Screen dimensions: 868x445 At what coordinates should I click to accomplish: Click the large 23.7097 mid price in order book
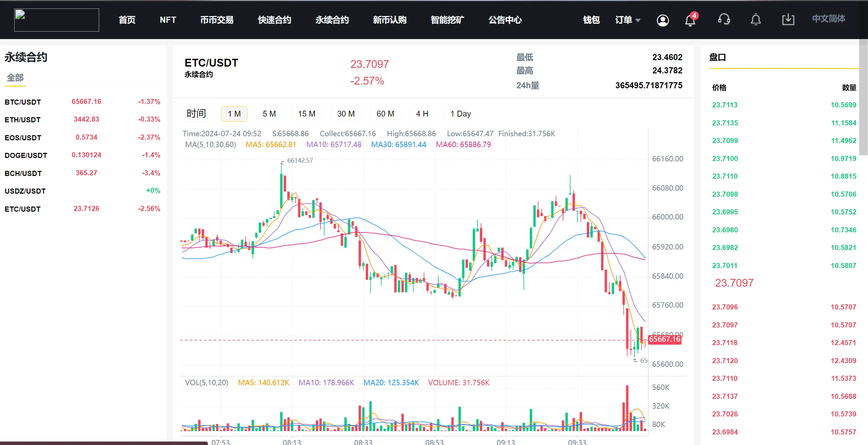tap(734, 283)
